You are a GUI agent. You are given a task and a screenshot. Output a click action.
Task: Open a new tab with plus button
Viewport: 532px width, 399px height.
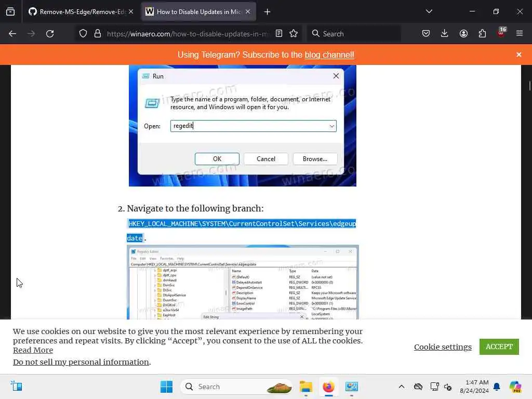point(268,12)
